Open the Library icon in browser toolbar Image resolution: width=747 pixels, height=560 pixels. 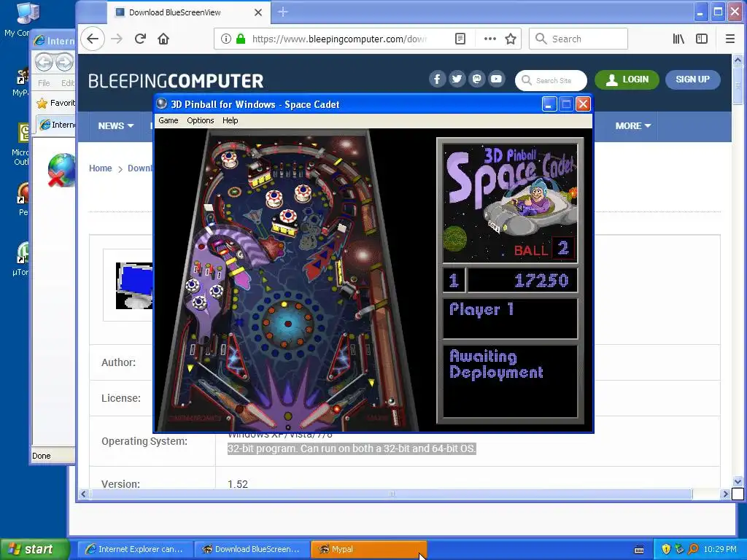click(678, 39)
